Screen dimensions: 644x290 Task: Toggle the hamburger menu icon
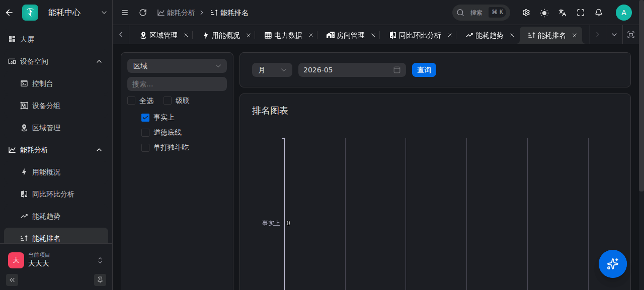(125, 13)
